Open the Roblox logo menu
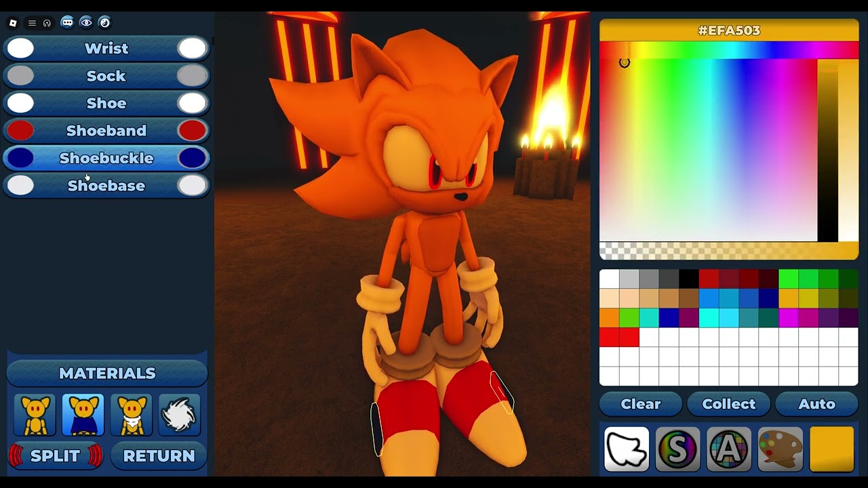The image size is (868, 488). coord(13,23)
